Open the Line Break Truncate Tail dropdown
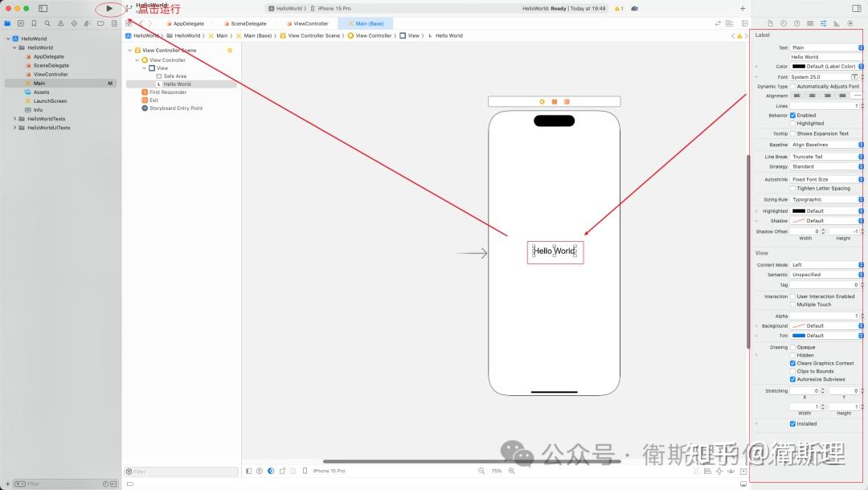 pos(824,156)
